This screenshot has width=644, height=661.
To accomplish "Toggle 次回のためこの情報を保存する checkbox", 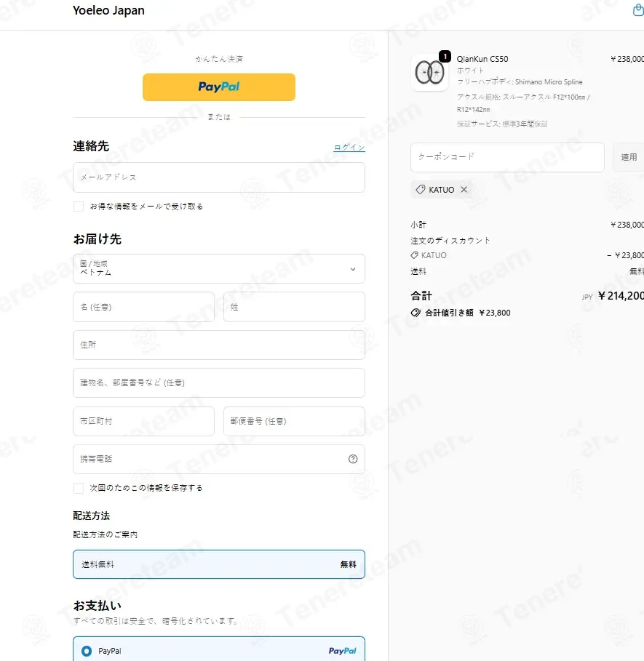I will (79, 488).
